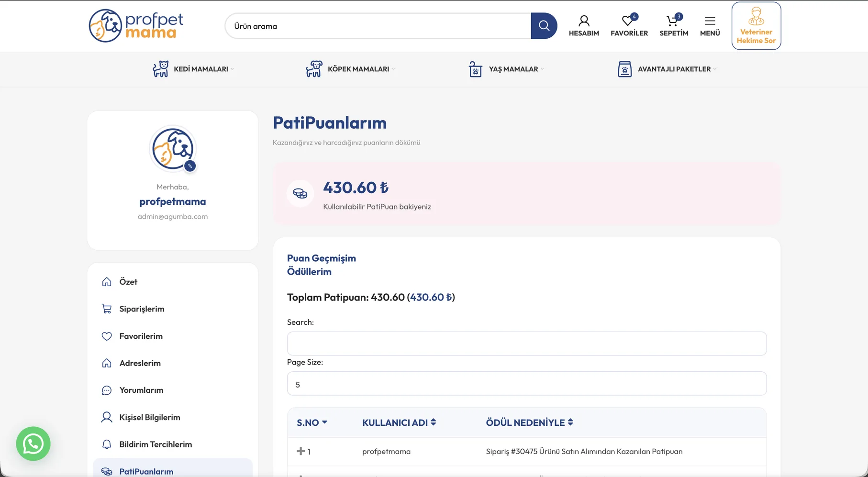Viewport: 868px width, 477px height.
Task: Click the Kedi Mamaları cat icon
Action: [161, 69]
